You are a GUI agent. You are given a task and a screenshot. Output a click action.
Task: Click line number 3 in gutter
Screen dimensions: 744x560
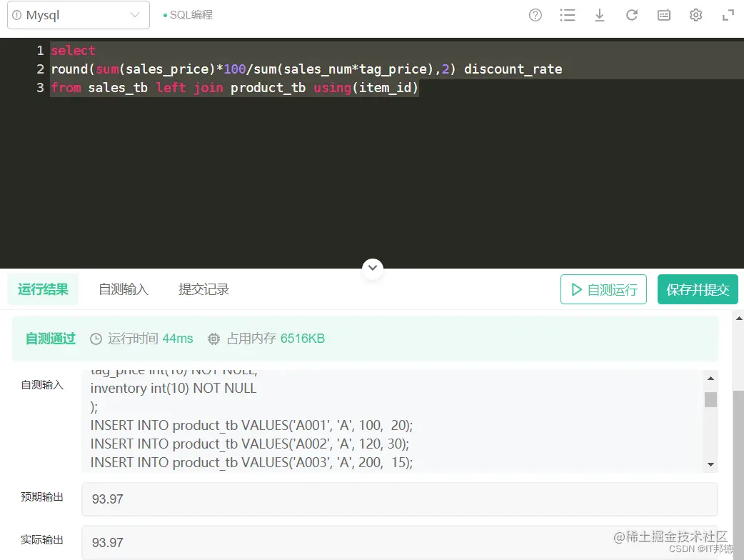click(x=40, y=88)
